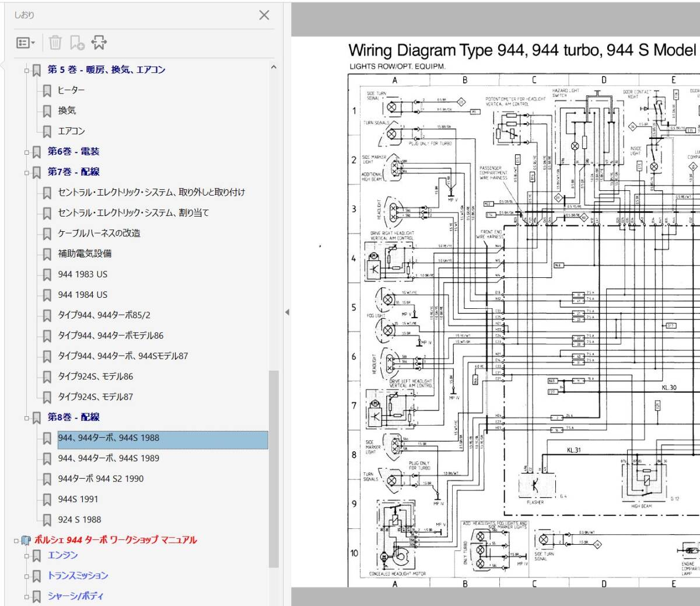Open the タイプ944、944ターボ85/2 bookmark

(x=104, y=315)
